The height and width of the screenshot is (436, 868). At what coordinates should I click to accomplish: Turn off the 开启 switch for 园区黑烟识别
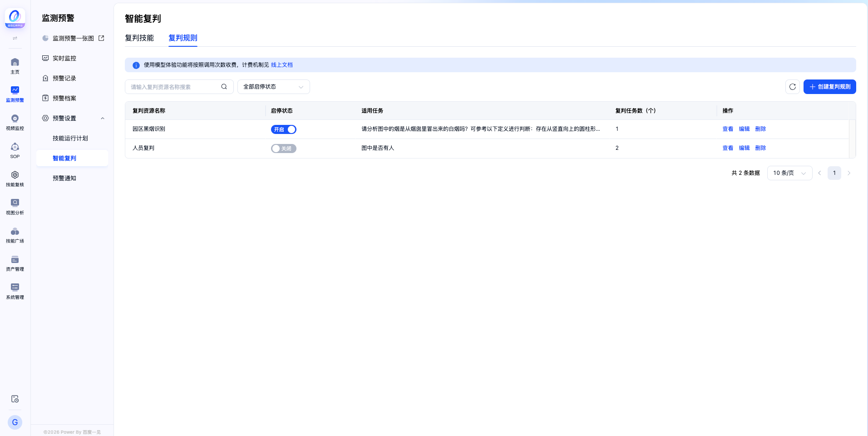pos(284,129)
